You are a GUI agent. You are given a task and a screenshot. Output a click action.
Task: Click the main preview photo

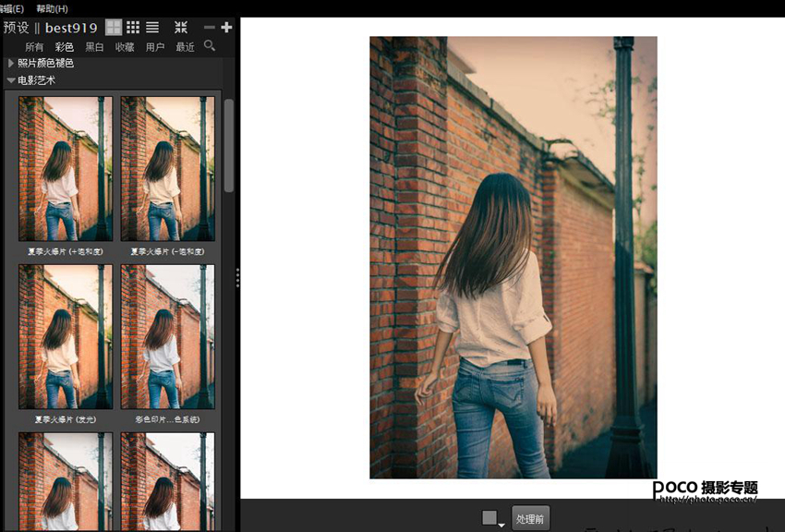(513, 258)
